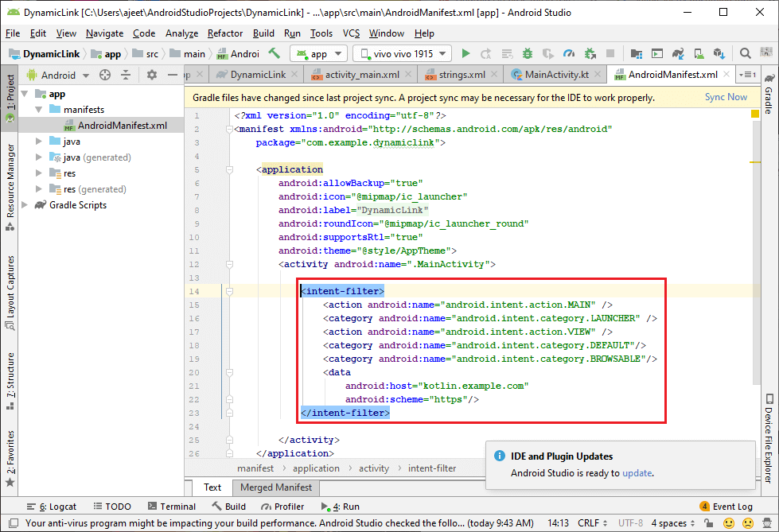The width and height of the screenshot is (779, 532).
Task: Click the Run Anything toolbar icon
Action: (x=657, y=53)
